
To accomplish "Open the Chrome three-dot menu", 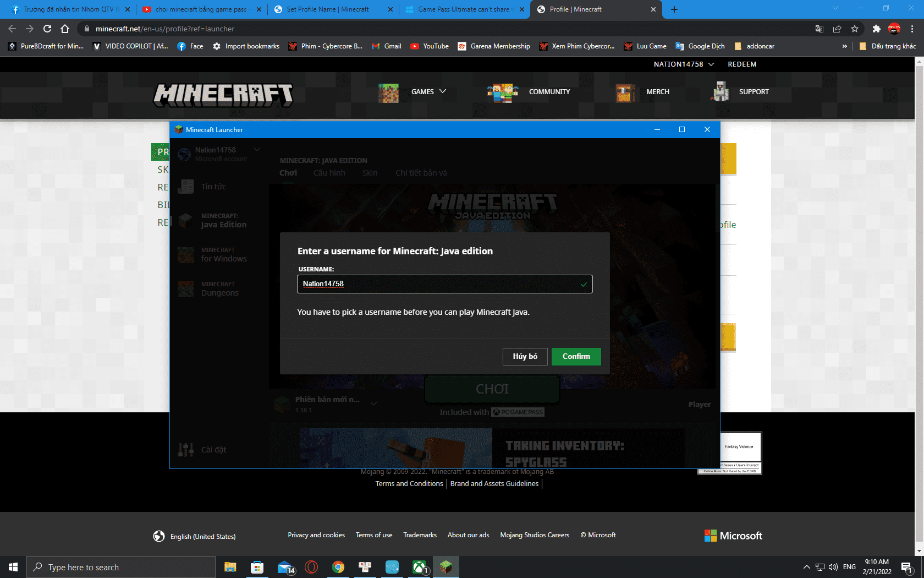I will [912, 29].
